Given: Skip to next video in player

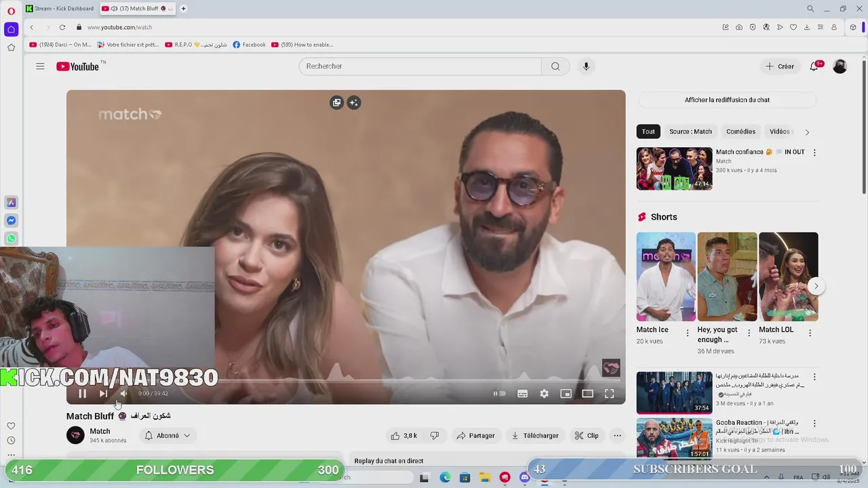Looking at the screenshot, I should pyautogui.click(x=103, y=393).
